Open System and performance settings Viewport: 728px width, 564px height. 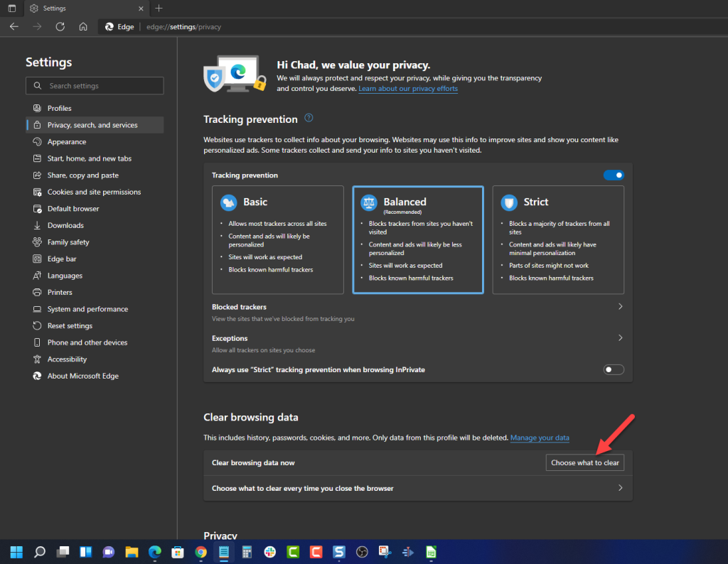pos(95,309)
